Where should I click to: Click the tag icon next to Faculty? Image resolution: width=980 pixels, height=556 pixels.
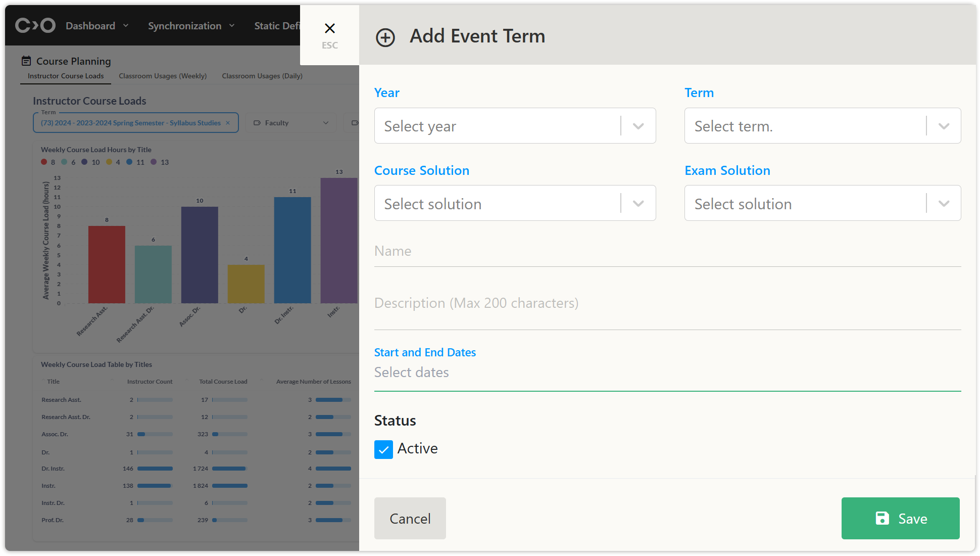point(257,123)
